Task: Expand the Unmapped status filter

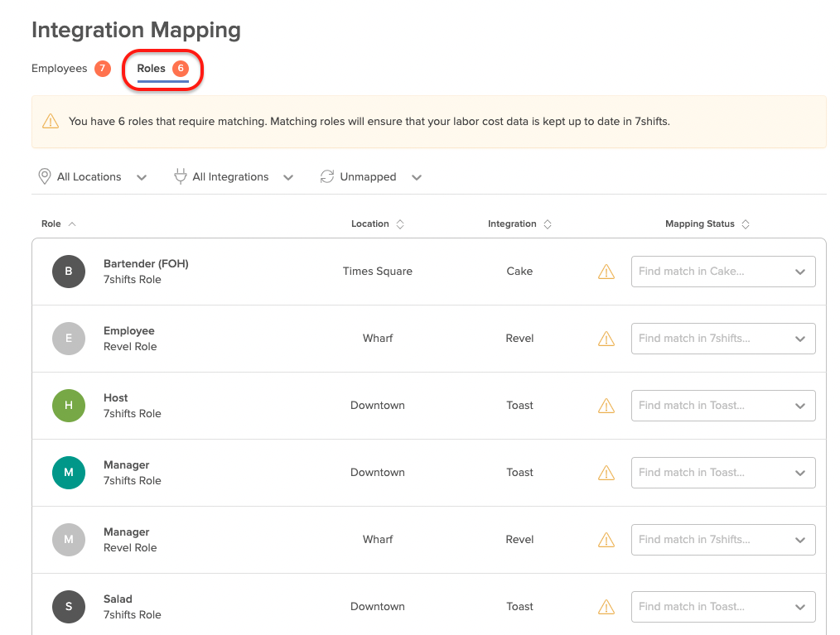Action: [370, 177]
